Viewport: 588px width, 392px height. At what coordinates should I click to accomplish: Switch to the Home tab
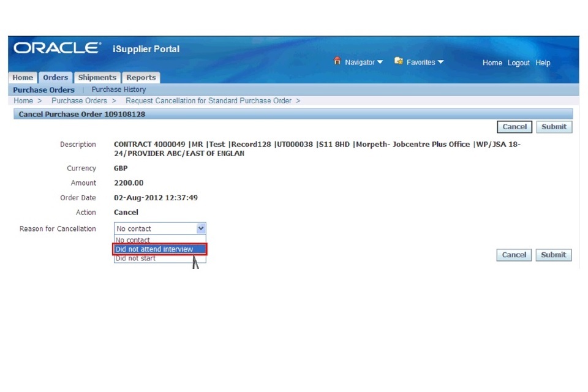(23, 78)
